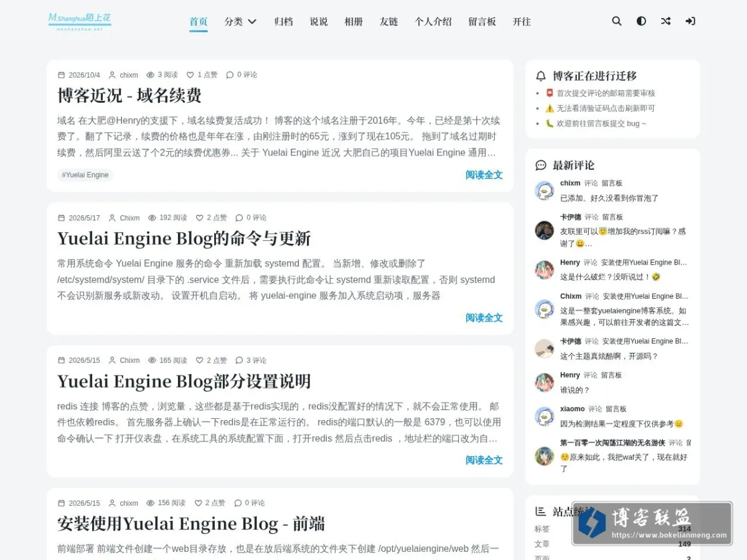Screen dimensions: 747x560
Task: Click heart icon on 命令与更新 post
Action: [x=200, y=218]
